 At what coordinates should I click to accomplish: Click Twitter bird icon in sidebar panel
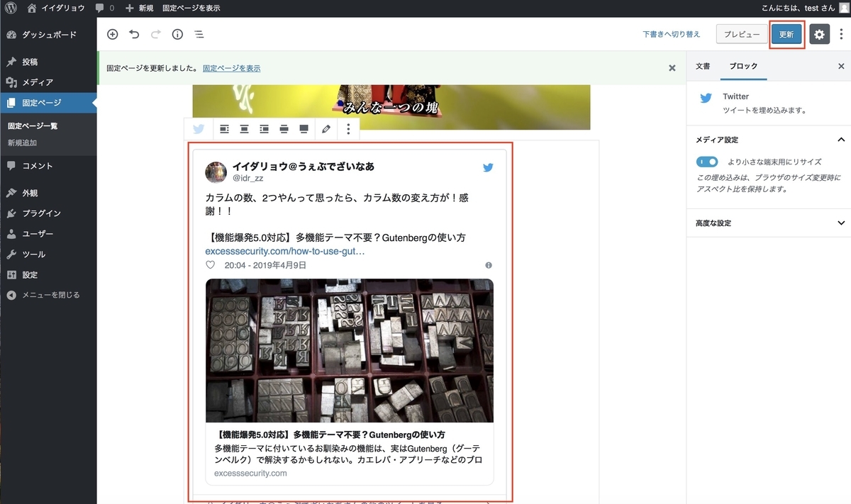[x=706, y=99]
